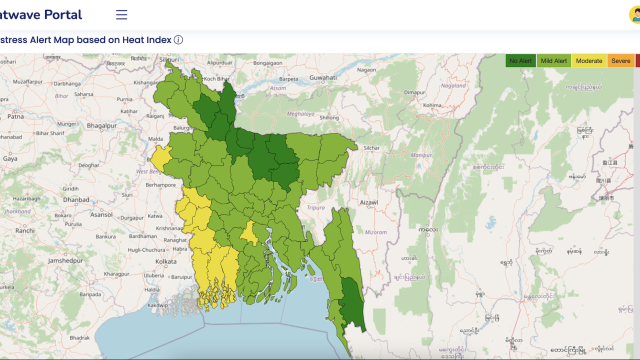This screenshot has width=640, height=360.
Task: Click the Patna city label
Action: pyautogui.click(x=16, y=116)
